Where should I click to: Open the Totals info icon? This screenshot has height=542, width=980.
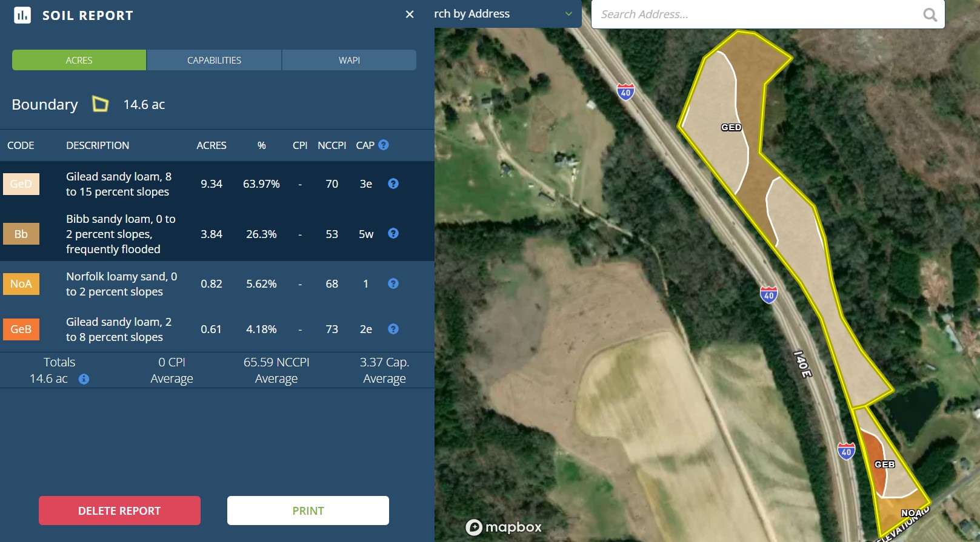pyautogui.click(x=84, y=379)
